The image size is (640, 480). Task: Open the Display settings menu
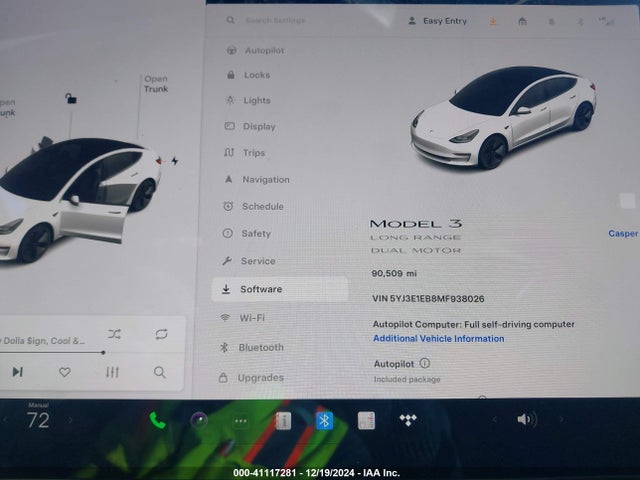(250, 127)
